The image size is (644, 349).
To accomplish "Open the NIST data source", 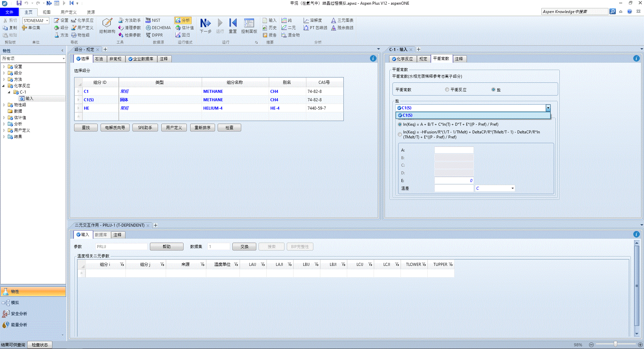I will point(153,20).
